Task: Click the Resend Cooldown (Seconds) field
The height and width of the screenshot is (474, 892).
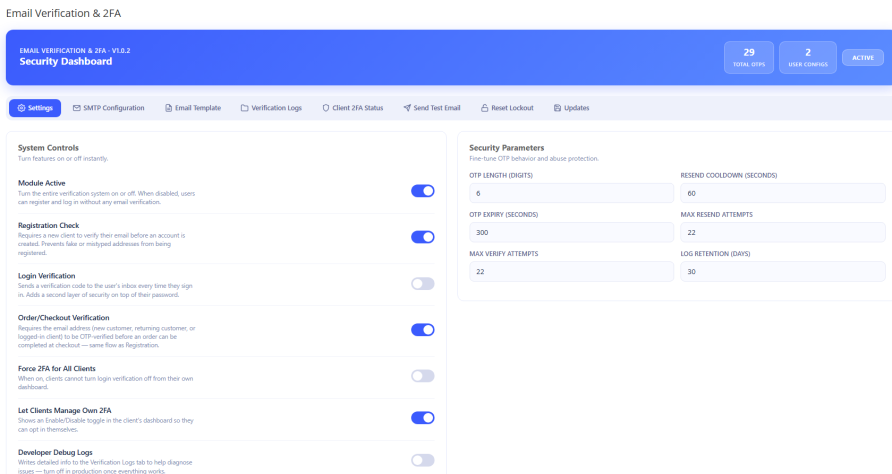Action: (x=783, y=193)
